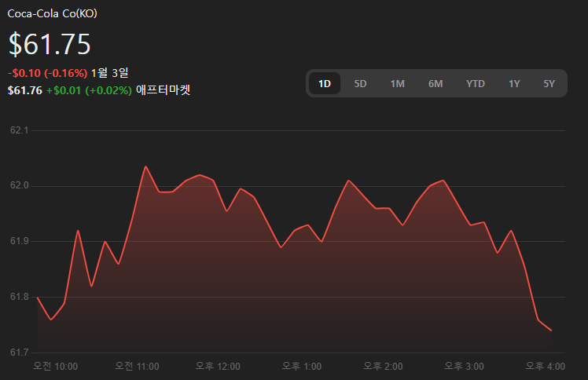Click the +$0.01 (+0.02%) after-market change
Screen dimensions: 588x380
[x=89, y=90]
